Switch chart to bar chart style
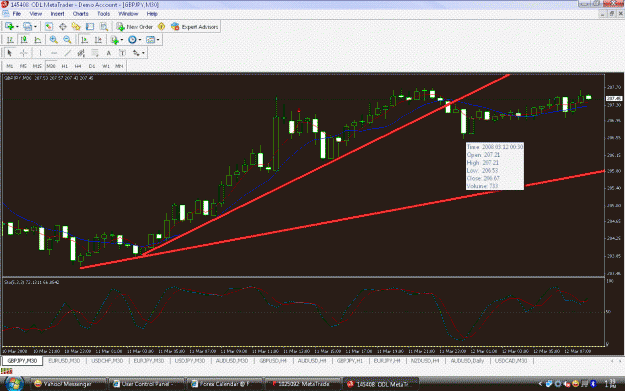The height and width of the screenshot is (391, 625). (10, 40)
